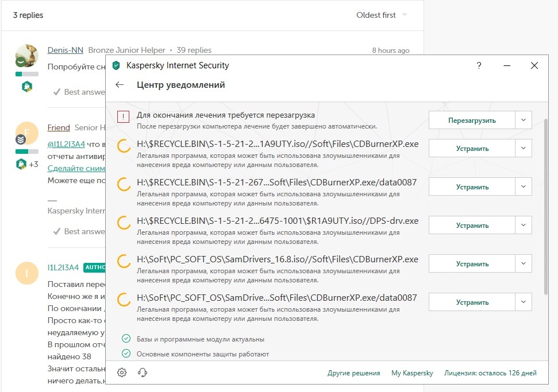Click the red restart-required warning icon
558x392 pixels.
click(123, 117)
